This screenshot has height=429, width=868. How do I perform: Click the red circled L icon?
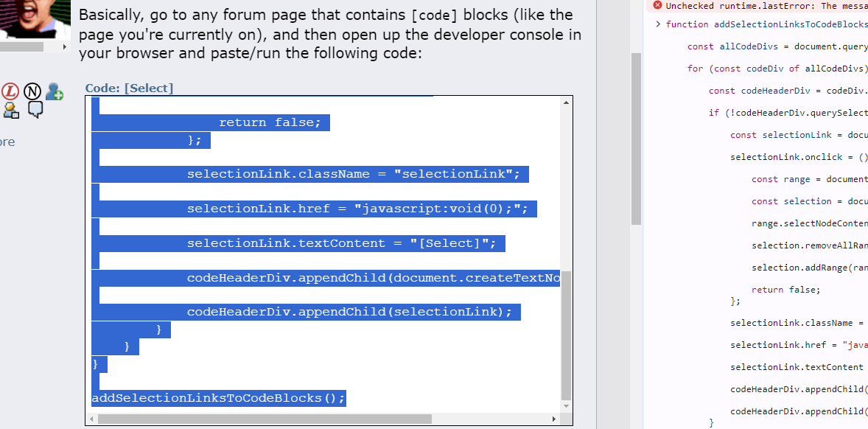pos(10,92)
